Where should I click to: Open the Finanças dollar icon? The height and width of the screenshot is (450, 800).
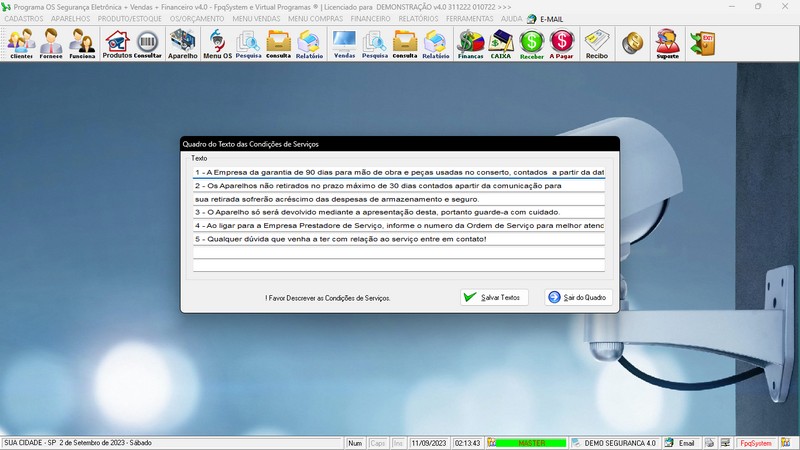(x=470, y=43)
